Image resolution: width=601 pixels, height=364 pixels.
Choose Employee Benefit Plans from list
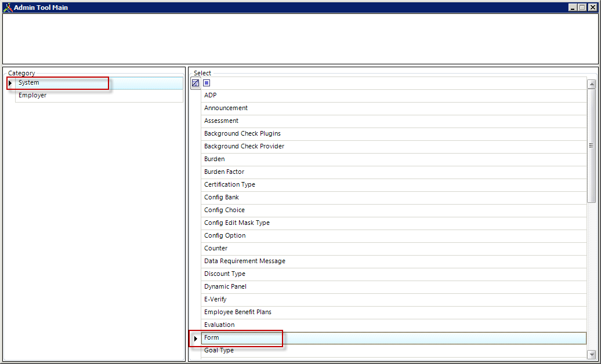(x=237, y=312)
